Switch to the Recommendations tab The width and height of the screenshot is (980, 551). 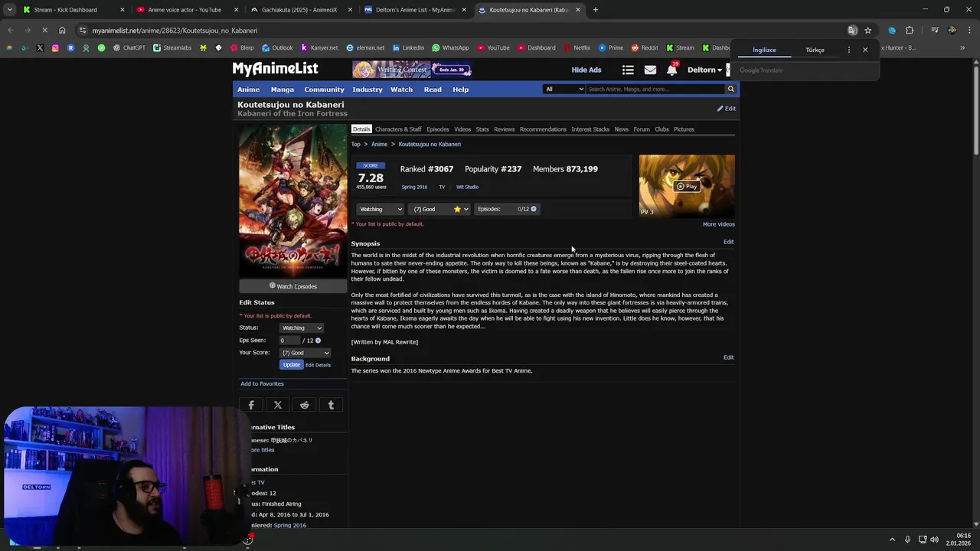(543, 129)
